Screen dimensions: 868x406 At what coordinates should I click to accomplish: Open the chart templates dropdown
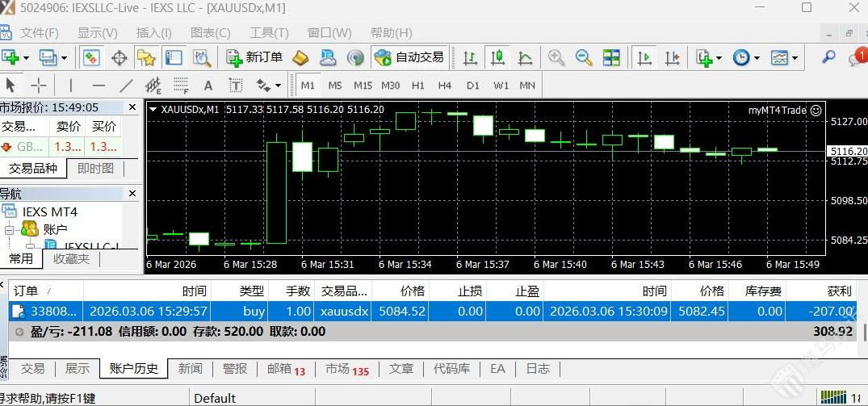click(x=784, y=57)
